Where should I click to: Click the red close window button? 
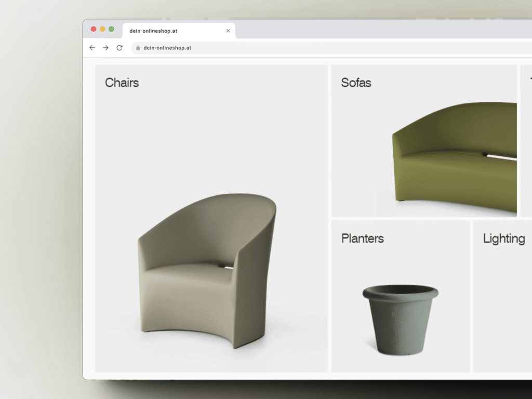(94, 29)
